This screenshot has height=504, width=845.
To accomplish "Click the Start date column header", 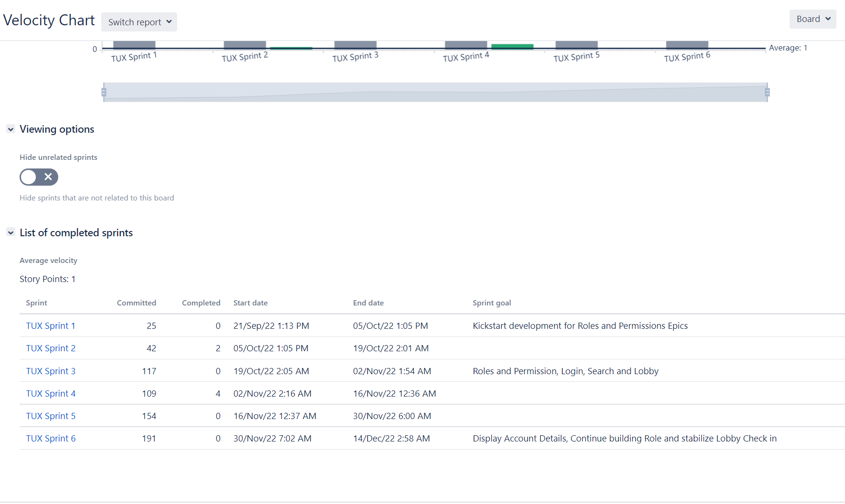I will coord(251,303).
